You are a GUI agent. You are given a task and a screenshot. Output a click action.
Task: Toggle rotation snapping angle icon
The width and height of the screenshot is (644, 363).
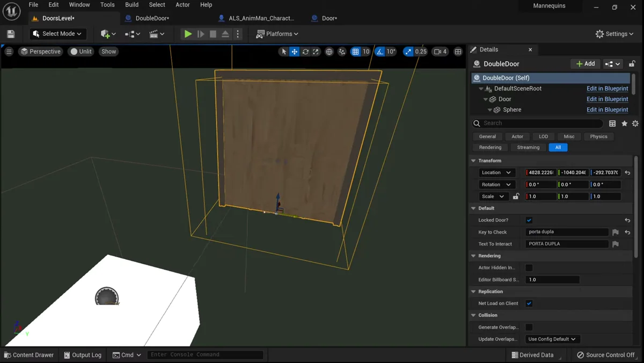380,52
